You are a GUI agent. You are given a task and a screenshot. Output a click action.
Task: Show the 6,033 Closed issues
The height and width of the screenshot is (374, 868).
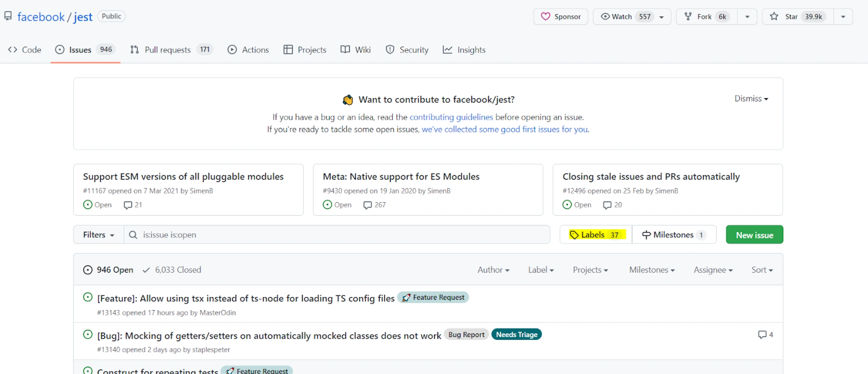coord(172,270)
